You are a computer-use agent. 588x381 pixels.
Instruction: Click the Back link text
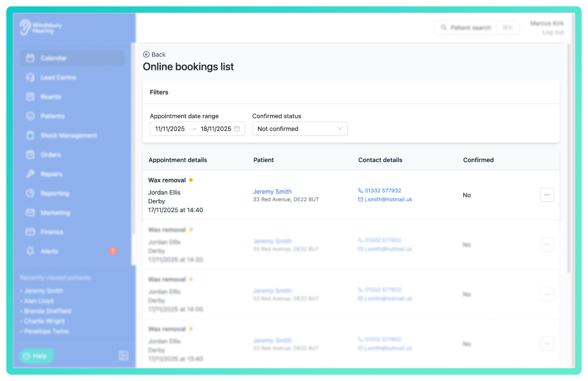click(158, 55)
